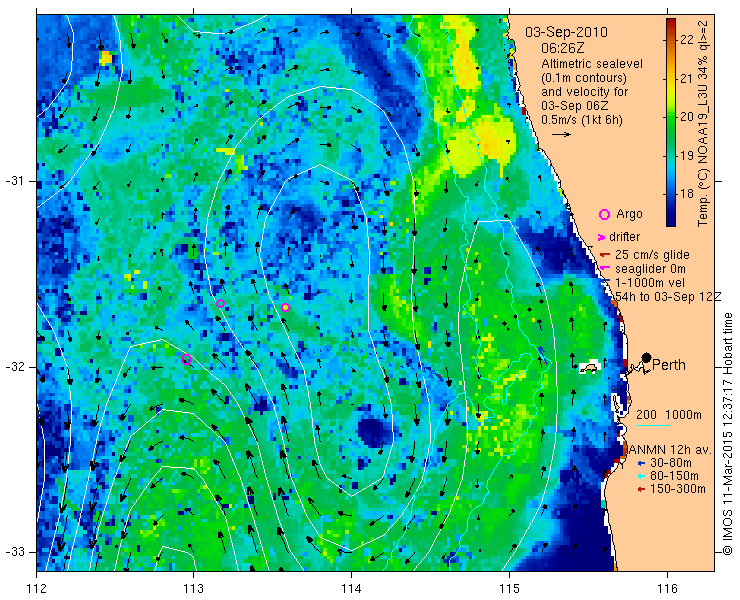The image size is (740, 600).
Task: Click the 116 longitude axis label
Action: 667,588
